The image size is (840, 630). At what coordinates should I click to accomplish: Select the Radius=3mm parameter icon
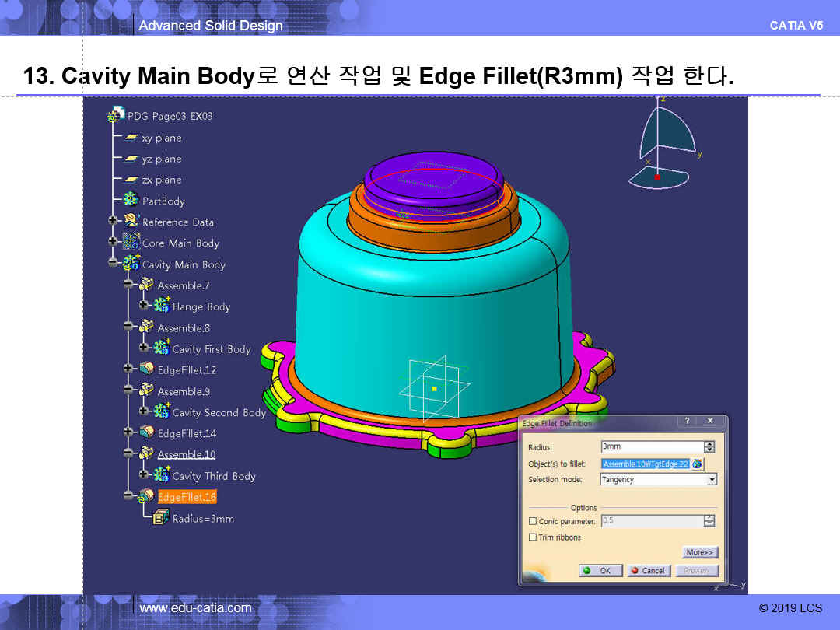click(161, 518)
